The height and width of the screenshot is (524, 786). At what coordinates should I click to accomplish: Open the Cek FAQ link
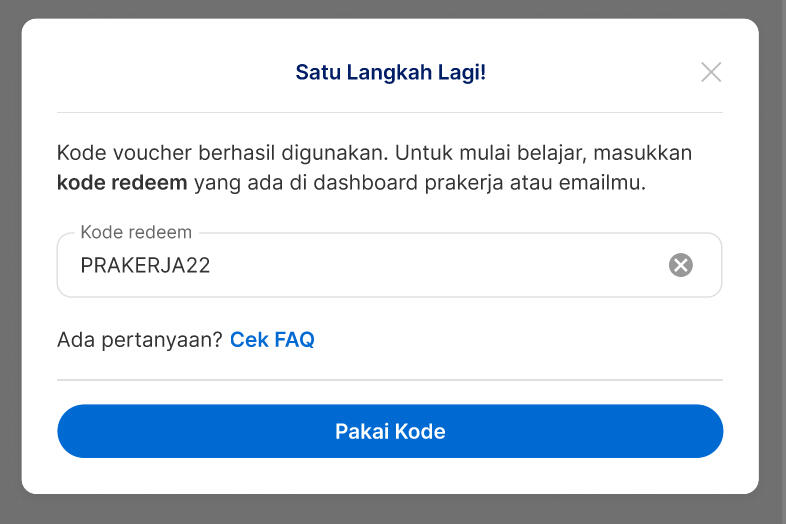click(x=272, y=340)
